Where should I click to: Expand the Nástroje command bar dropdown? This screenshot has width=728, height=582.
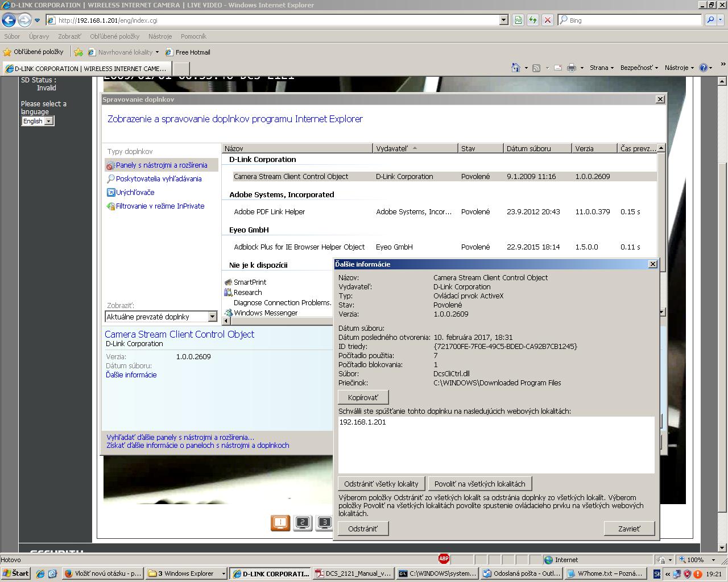click(680, 68)
